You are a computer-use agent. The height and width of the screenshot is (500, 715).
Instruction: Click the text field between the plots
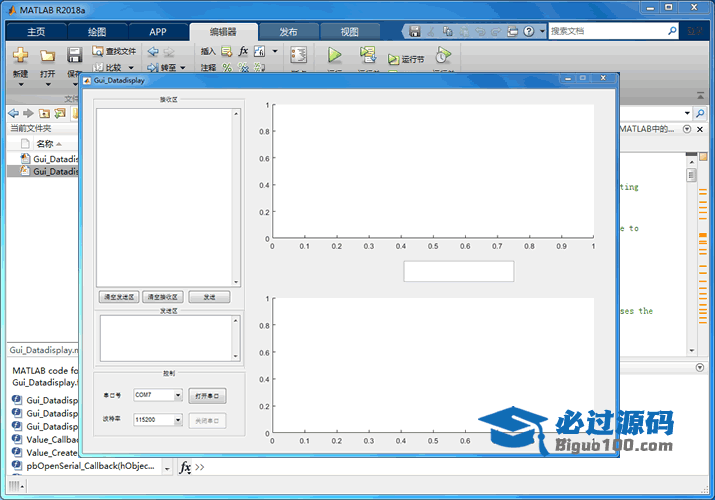458,271
